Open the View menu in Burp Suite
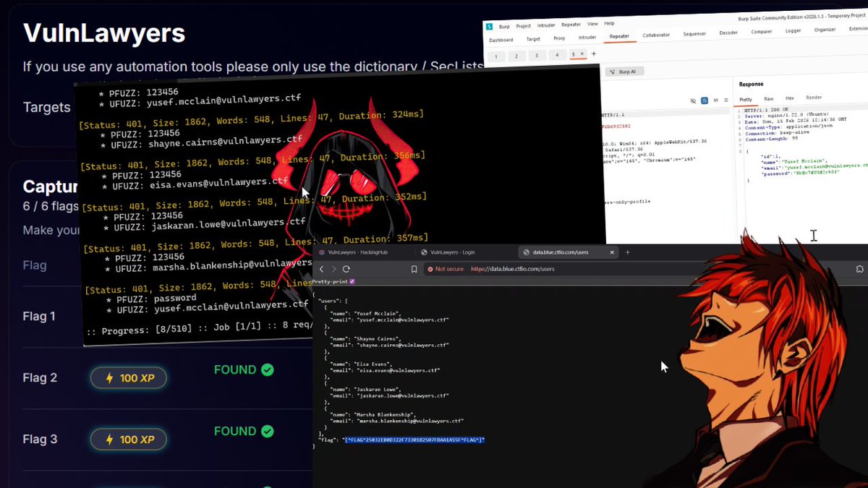Screen dimensions: 868x488 pyautogui.click(x=592, y=24)
